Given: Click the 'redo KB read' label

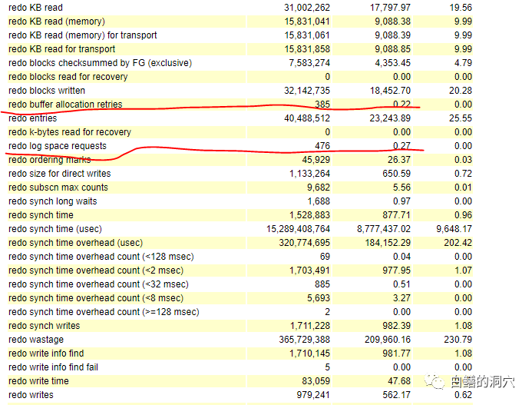Looking at the screenshot, I should click(x=35, y=8).
